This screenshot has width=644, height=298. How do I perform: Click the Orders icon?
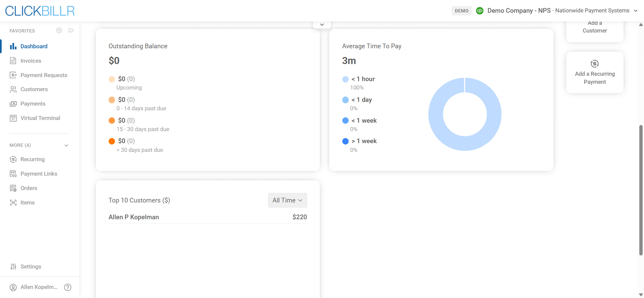click(x=13, y=188)
